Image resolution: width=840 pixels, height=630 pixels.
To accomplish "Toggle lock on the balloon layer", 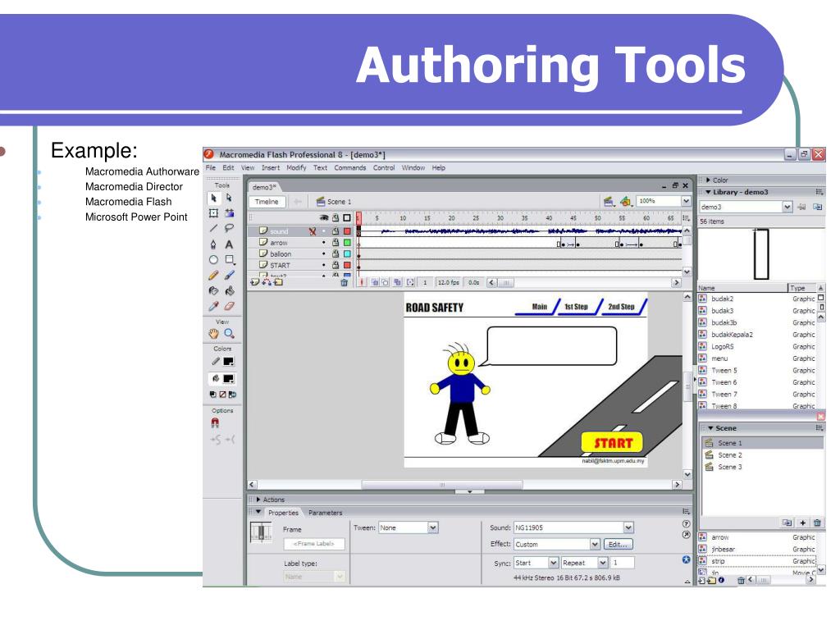I will pyautogui.click(x=336, y=254).
